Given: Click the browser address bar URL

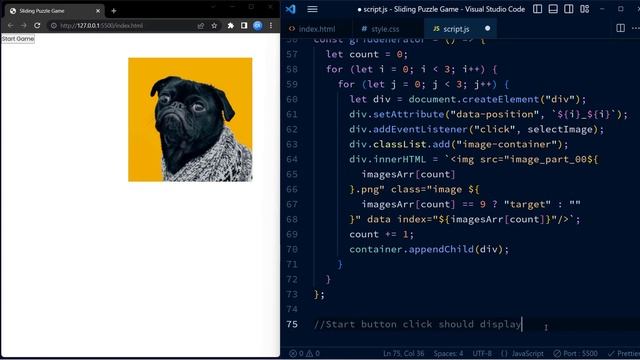Looking at the screenshot, I should click(101, 26).
